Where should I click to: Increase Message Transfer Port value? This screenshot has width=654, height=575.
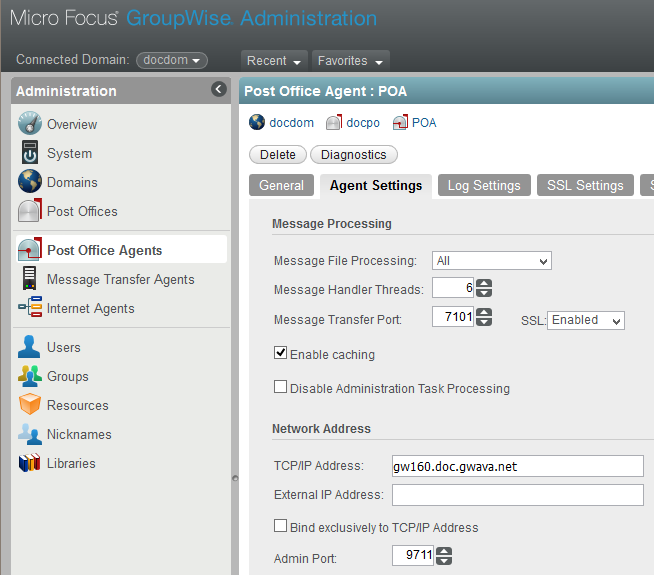pyautogui.click(x=484, y=313)
